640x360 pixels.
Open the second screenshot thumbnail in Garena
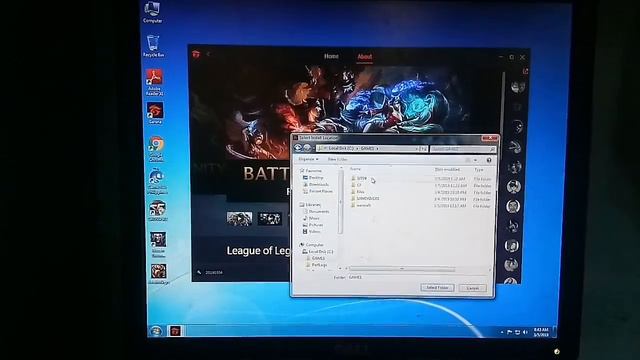pos(269,219)
